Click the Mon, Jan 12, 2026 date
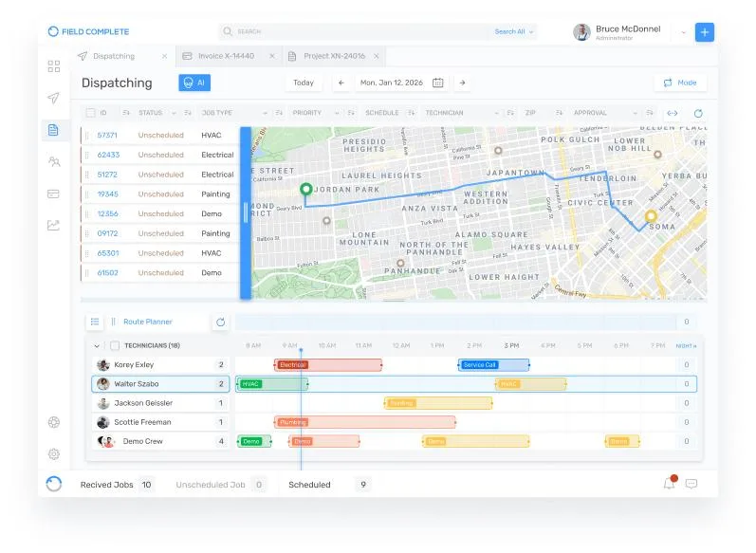This screenshot has width=756, height=553. [x=392, y=83]
